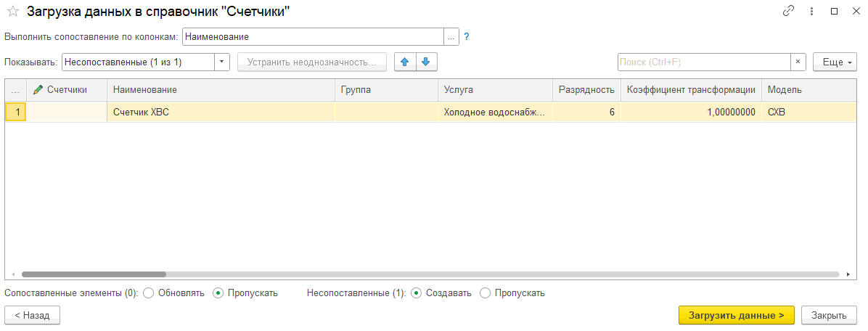Click the Загрузить данные button
The height and width of the screenshot is (331, 868).
[736, 315]
